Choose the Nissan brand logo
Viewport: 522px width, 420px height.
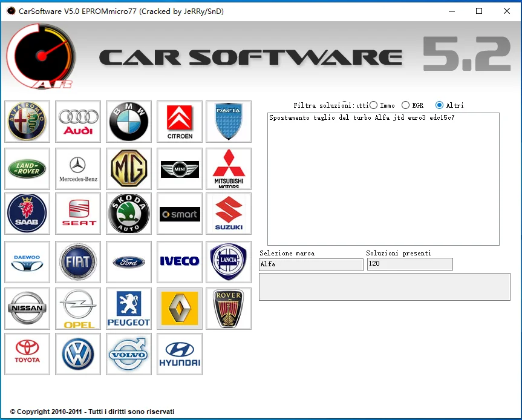click(x=27, y=309)
